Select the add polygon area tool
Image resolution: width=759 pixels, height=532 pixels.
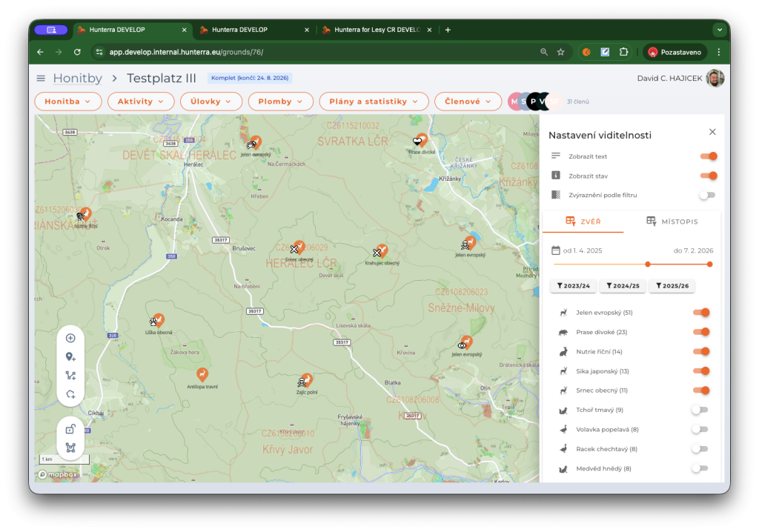coord(70,394)
